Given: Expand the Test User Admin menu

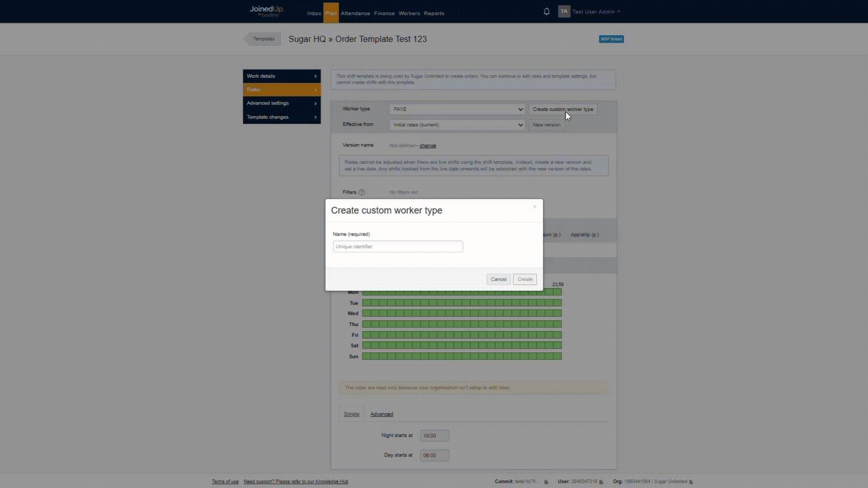Looking at the screenshot, I should (596, 12).
